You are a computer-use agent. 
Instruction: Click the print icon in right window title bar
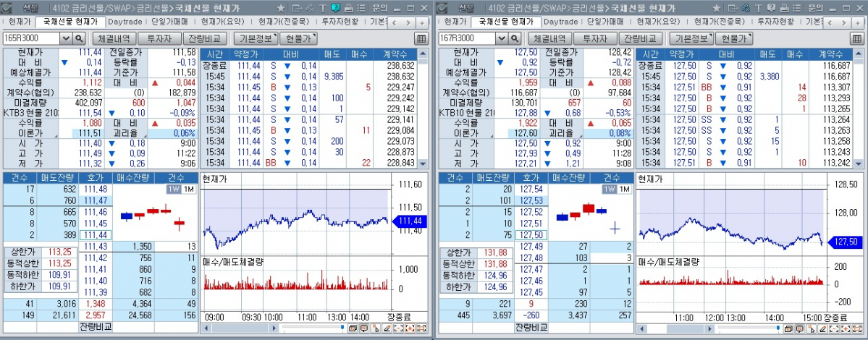point(785,8)
